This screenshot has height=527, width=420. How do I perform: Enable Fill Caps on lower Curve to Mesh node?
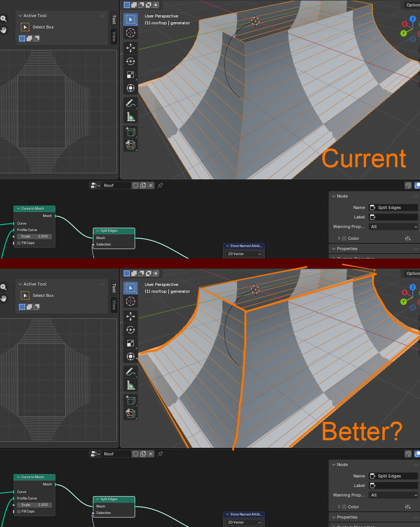pyautogui.click(x=19, y=511)
